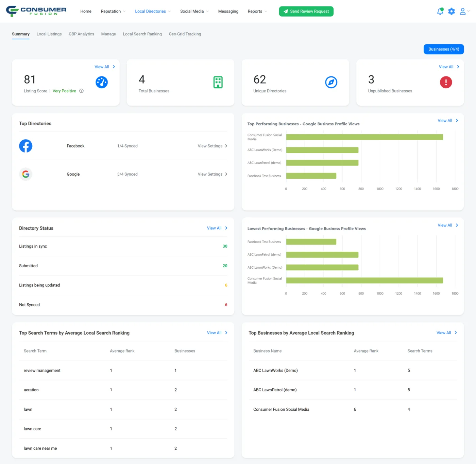Click the Facebook directory logo
This screenshot has width=476, height=464.
[x=26, y=146]
